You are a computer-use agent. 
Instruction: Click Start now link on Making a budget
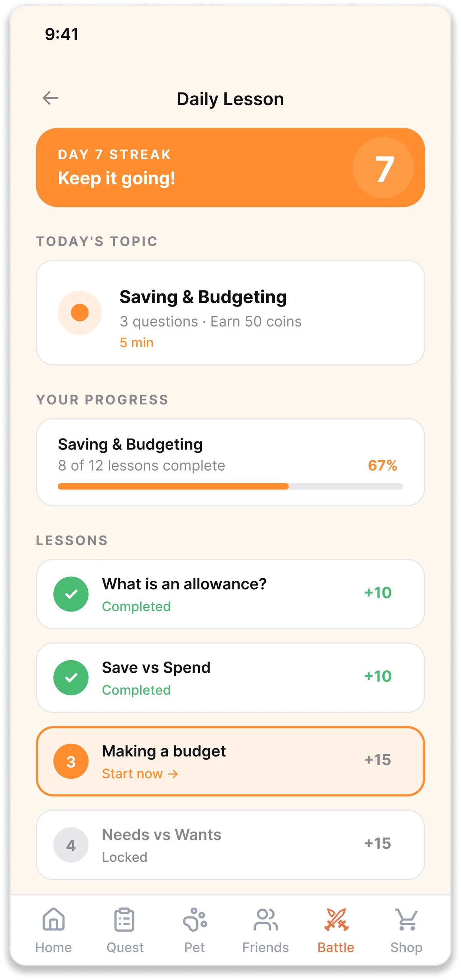tap(140, 773)
